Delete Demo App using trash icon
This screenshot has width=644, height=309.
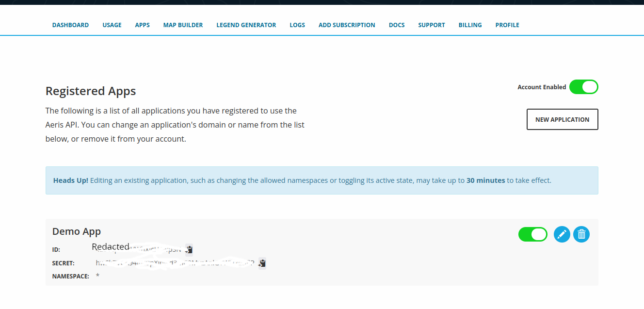coord(581,234)
